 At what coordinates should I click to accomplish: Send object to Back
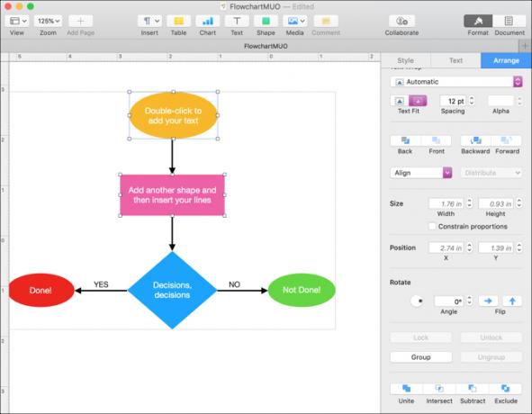point(405,140)
